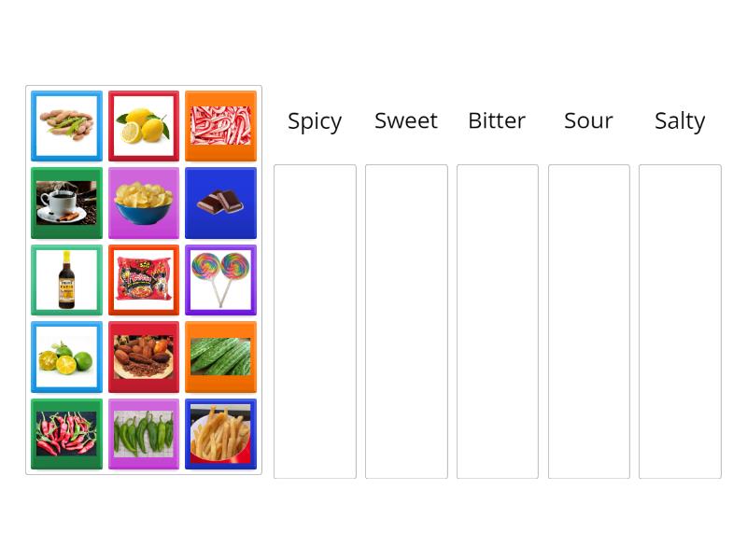Choose the cacao beans image

(143, 356)
